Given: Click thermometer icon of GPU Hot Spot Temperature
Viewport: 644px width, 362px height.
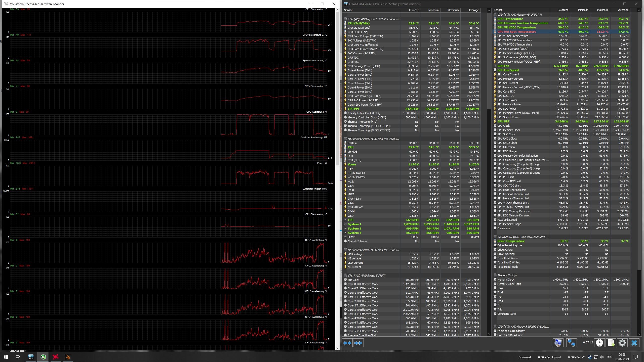Looking at the screenshot, I should (495, 32).
